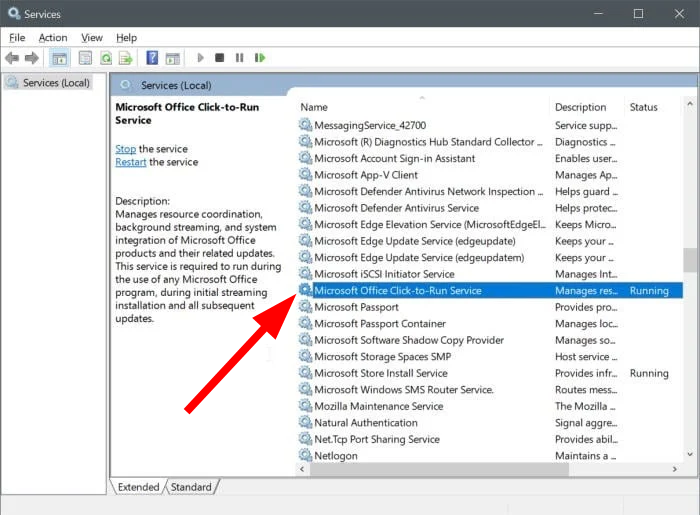Screen dimensions: 700x515
Task: Click the Services title bar app icon
Action: pyautogui.click(x=14, y=14)
